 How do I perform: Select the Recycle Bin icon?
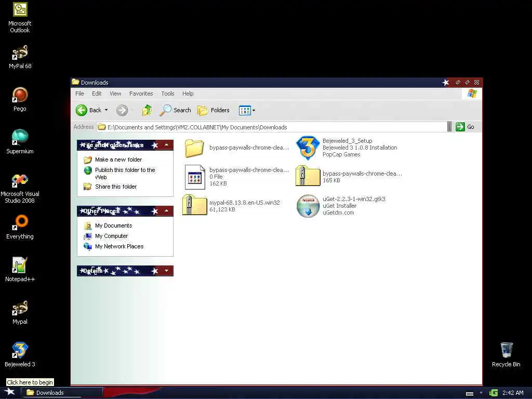(506, 355)
